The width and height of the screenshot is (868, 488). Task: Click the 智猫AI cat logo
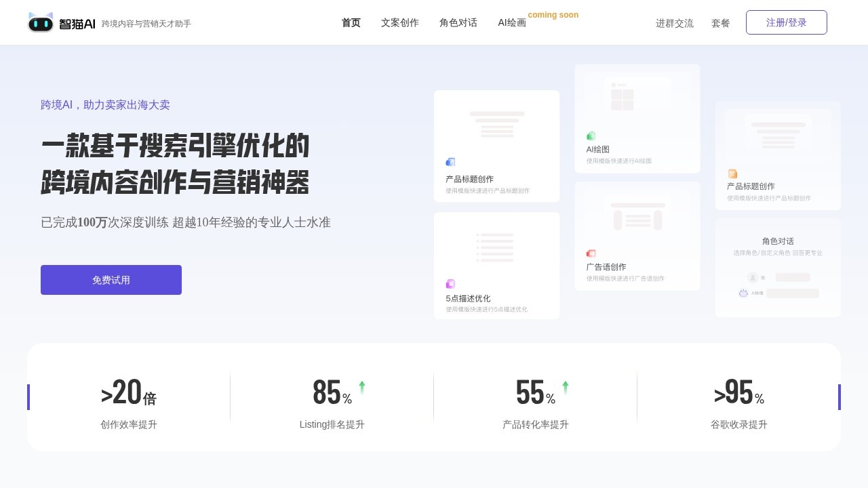coord(41,23)
